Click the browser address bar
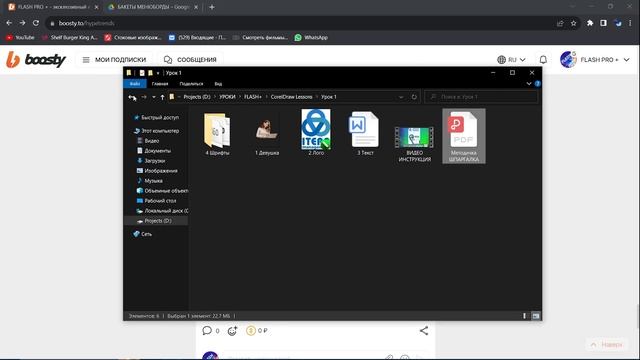This screenshot has height=360, width=640. click(302, 23)
